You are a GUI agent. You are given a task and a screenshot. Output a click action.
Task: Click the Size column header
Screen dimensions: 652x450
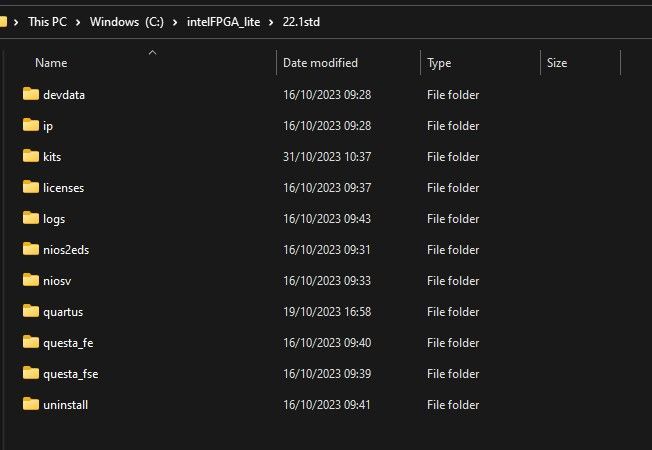click(557, 63)
